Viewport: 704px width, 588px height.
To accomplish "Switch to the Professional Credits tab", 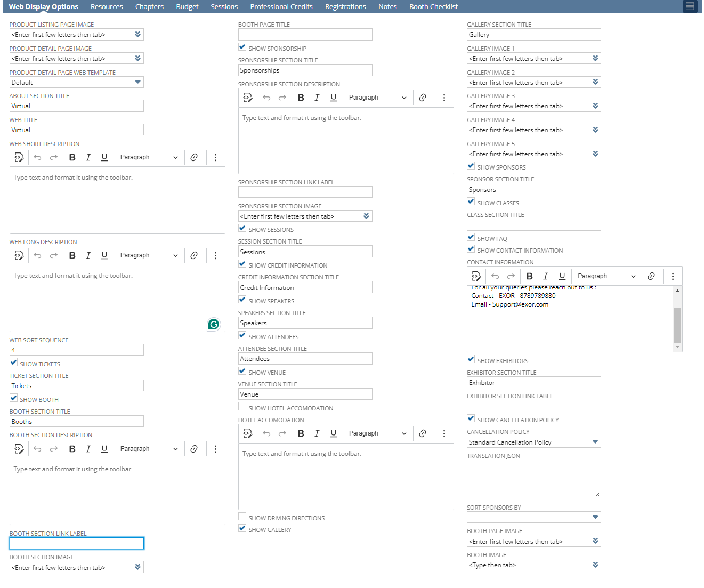I will click(x=281, y=7).
